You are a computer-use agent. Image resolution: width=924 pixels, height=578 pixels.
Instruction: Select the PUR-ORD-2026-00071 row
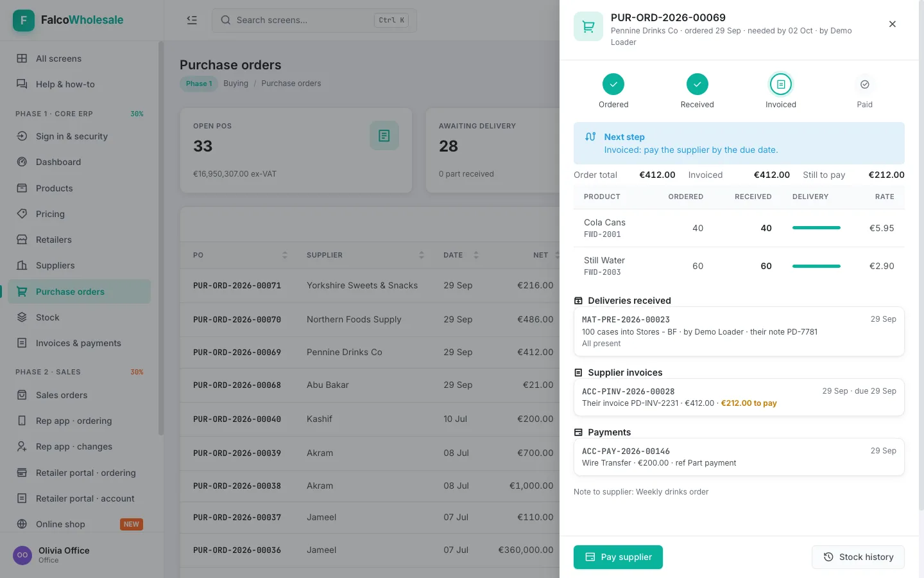tap(370, 286)
